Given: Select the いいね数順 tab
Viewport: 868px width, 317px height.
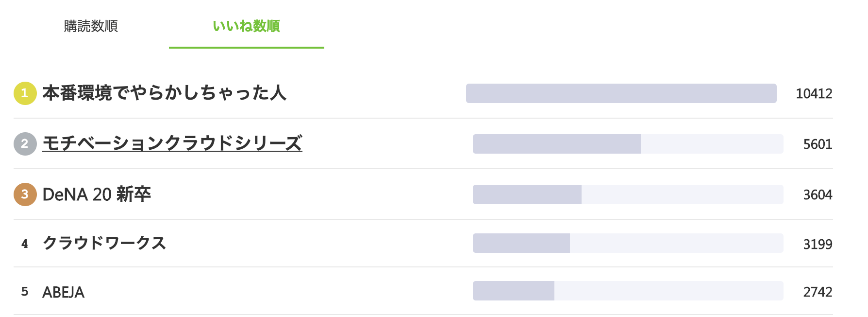Looking at the screenshot, I should click(246, 26).
